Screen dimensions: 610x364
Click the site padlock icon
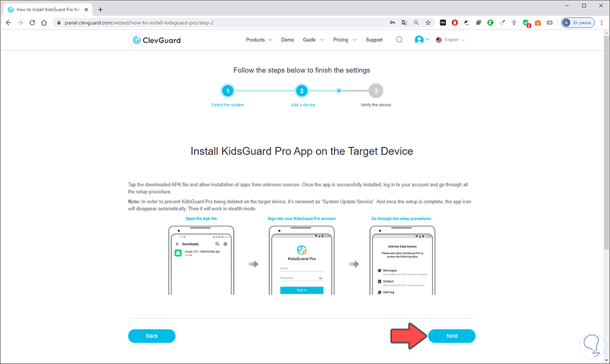tap(58, 22)
